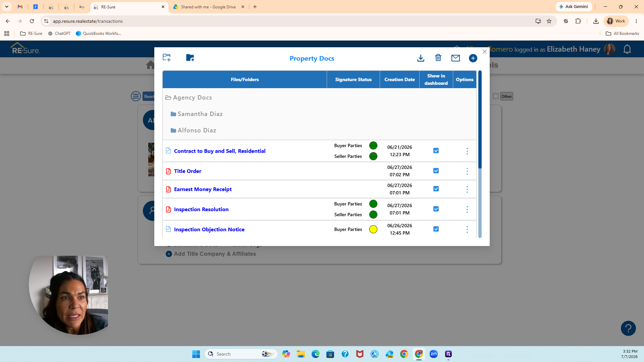Open Contract to Buy and Sell, Residential document

[x=220, y=151]
